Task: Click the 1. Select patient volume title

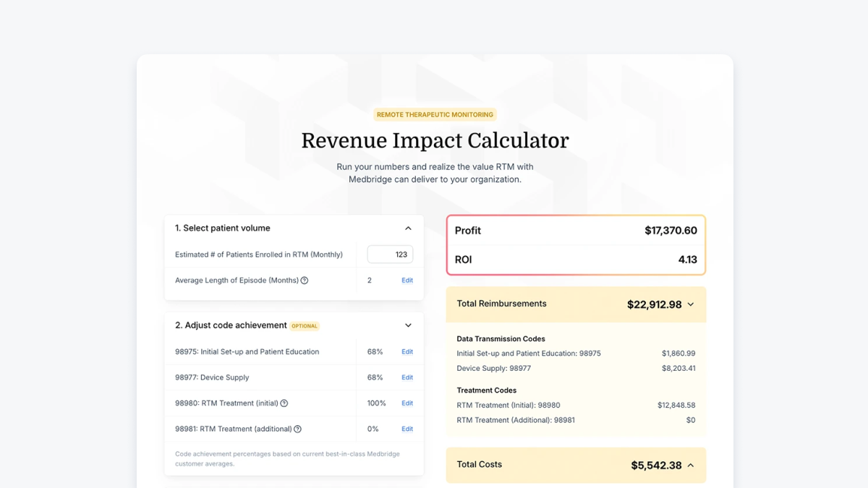Action: pyautogui.click(x=222, y=228)
